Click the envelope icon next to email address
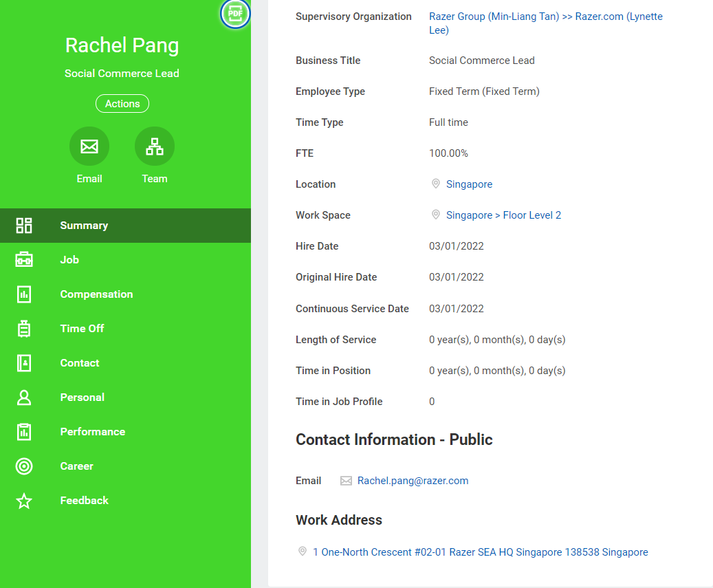 pyautogui.click(x=346, y=481)
